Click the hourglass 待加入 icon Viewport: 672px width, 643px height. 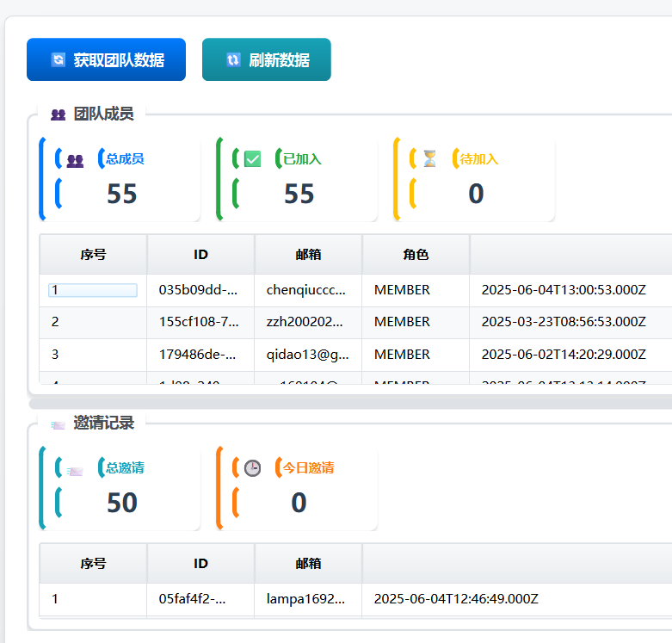click(429, 158)
